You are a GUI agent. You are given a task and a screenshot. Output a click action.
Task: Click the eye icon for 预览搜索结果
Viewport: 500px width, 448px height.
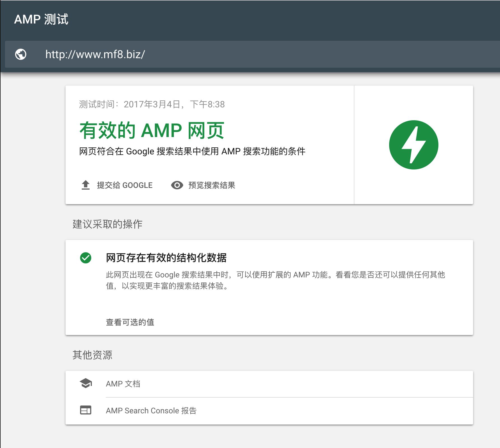[177, 185]
